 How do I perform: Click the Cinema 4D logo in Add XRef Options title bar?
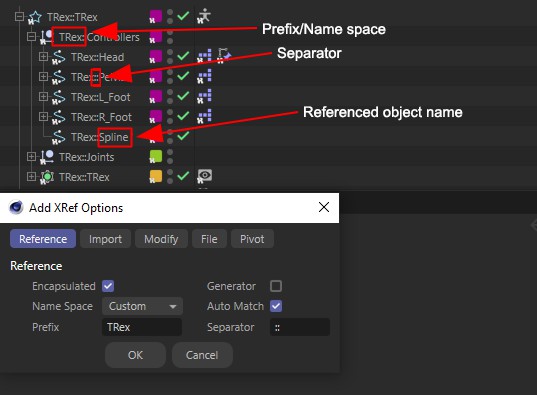pyautogui.click(x=16, y=207)
